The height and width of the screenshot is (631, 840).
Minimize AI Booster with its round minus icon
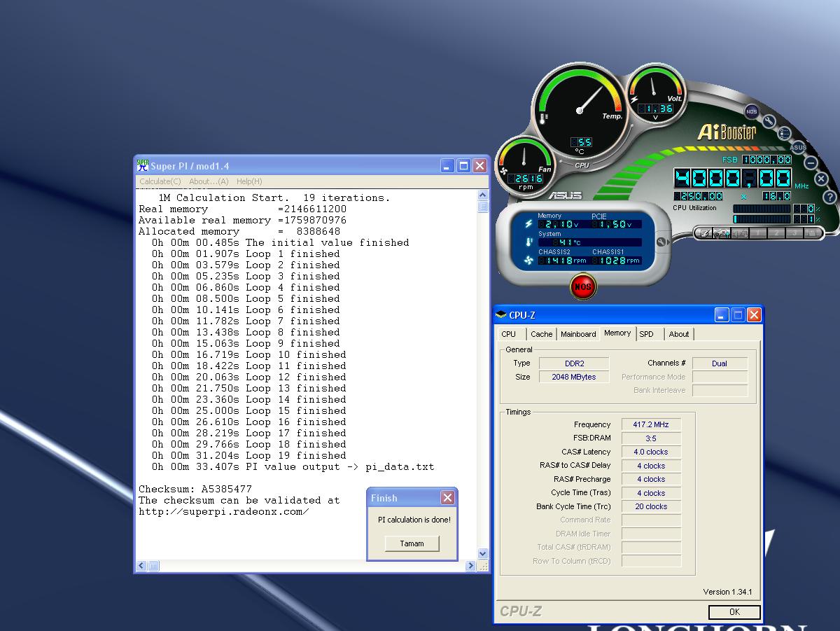pos(811,163)
